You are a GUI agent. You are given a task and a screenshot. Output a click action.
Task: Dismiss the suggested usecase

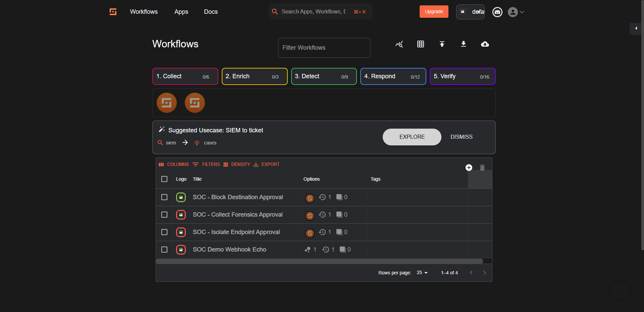pyautogui.click(x=462, y=137)
